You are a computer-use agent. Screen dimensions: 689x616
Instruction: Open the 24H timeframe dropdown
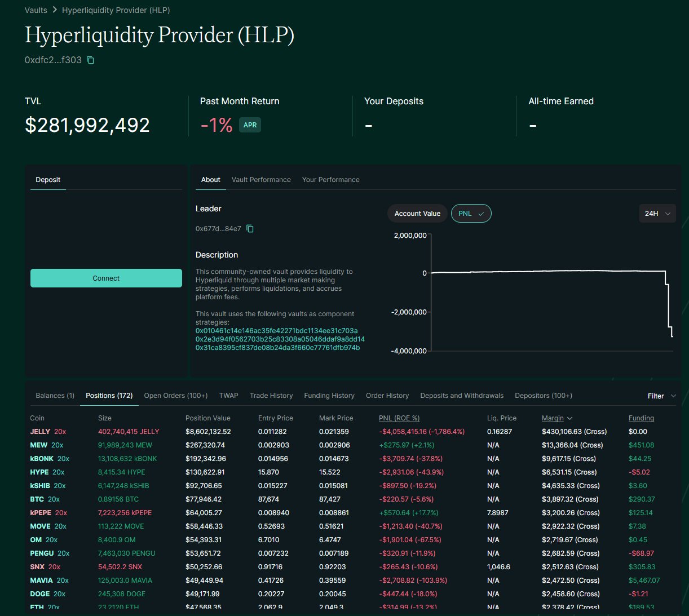click(657, 214)
